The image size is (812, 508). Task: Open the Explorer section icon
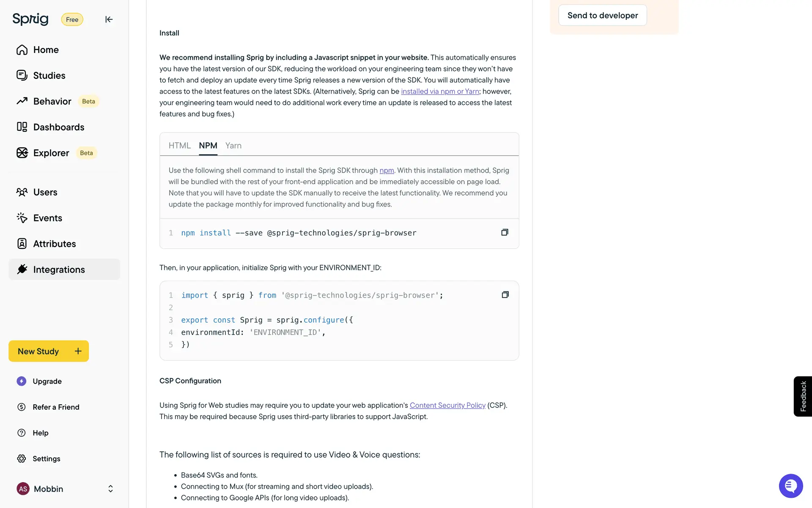pyautogui.click(x=22, y=153)
